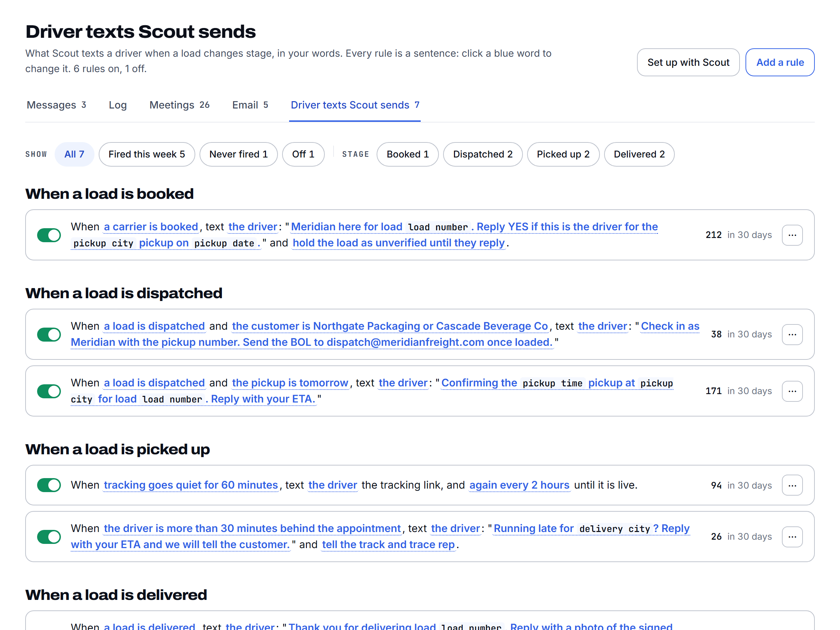840x630 pixels.
Task: Switch off the 30 minutes behind rule
Action: [49, 537]
